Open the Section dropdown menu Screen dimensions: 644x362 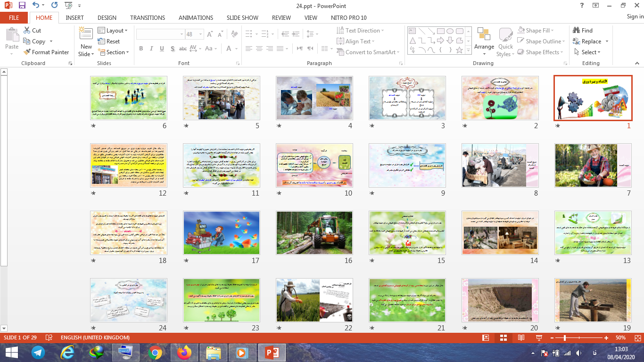(x=113, y=52)
